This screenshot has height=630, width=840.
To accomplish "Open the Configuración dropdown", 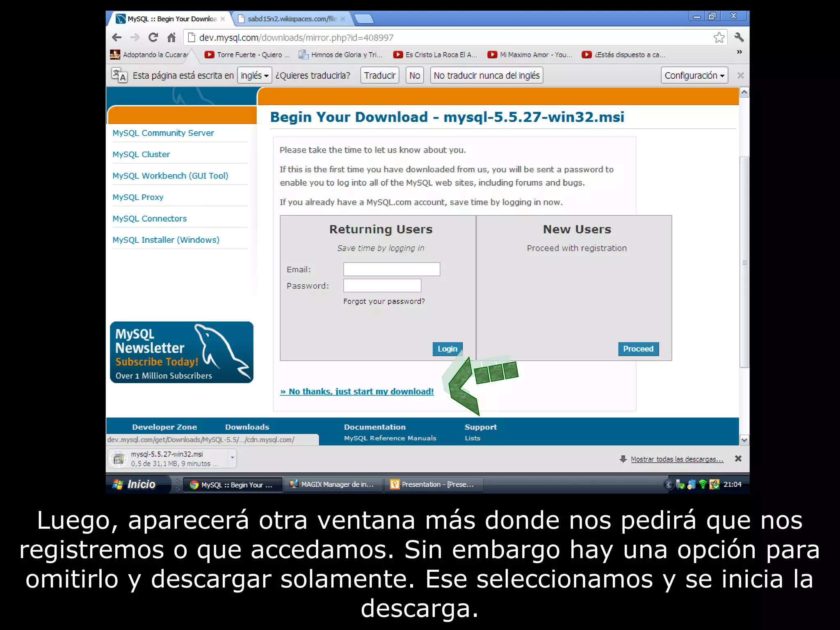I will coord(694,75).
